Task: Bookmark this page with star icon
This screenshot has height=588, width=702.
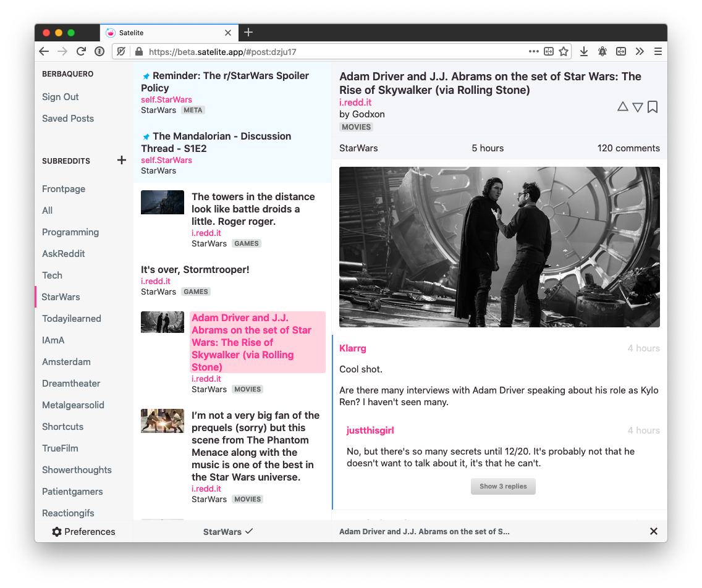Action: pyautogui.click(x=564, y=51)
